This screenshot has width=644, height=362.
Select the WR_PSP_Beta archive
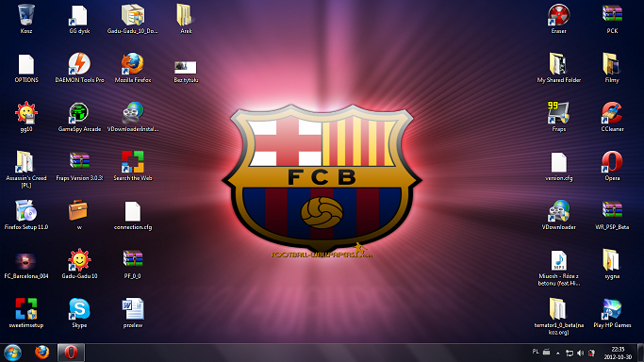point(612,210)
